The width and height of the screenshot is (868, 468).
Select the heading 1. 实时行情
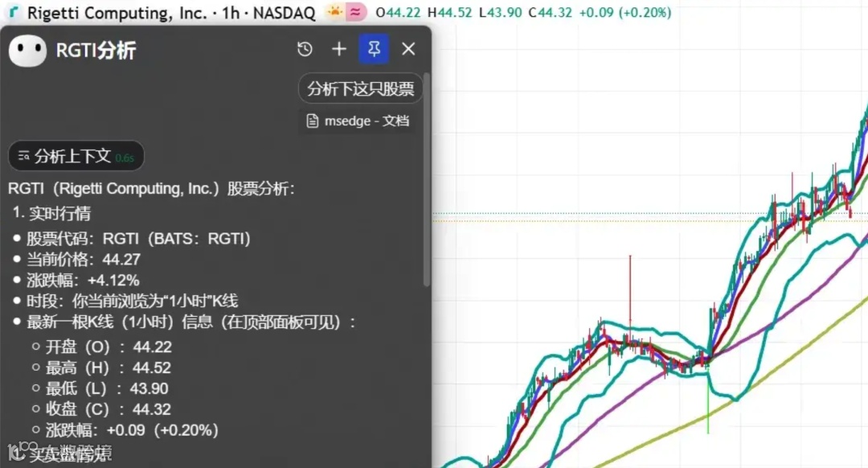51,213
